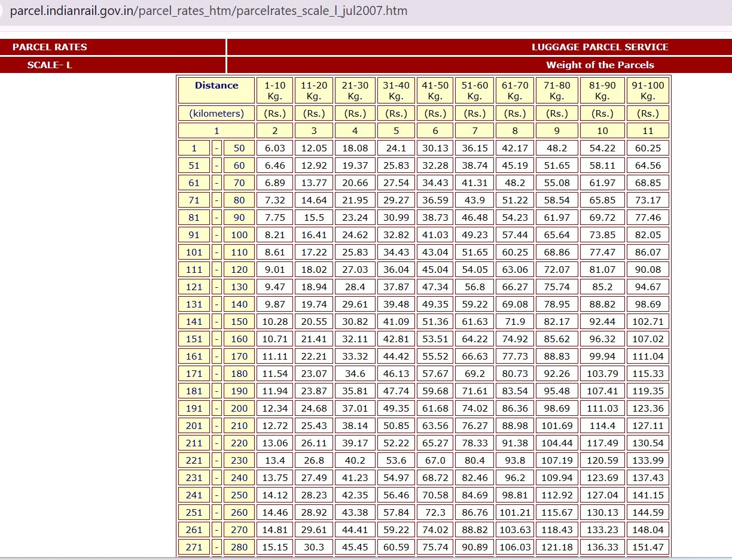Click the 67.0 rate cell

coord(435,460)
